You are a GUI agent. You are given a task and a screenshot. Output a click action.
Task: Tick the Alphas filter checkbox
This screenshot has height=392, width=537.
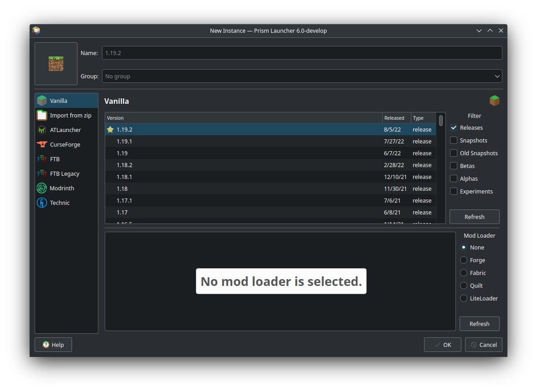point(454,179)
